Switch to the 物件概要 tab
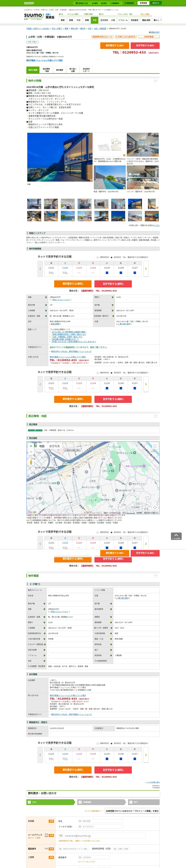The width and height of the screenshot is (186, 868). click(x=59, y=70)
